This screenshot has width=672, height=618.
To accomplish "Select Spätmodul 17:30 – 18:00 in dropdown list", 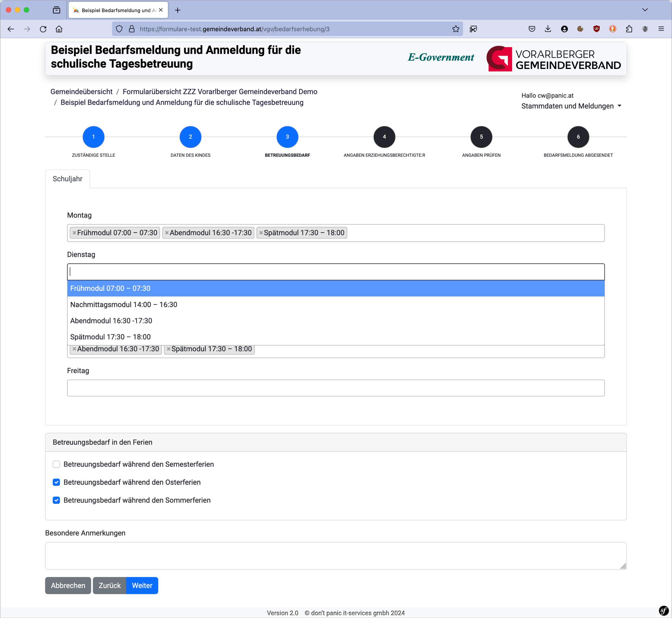I will (336, 337).
